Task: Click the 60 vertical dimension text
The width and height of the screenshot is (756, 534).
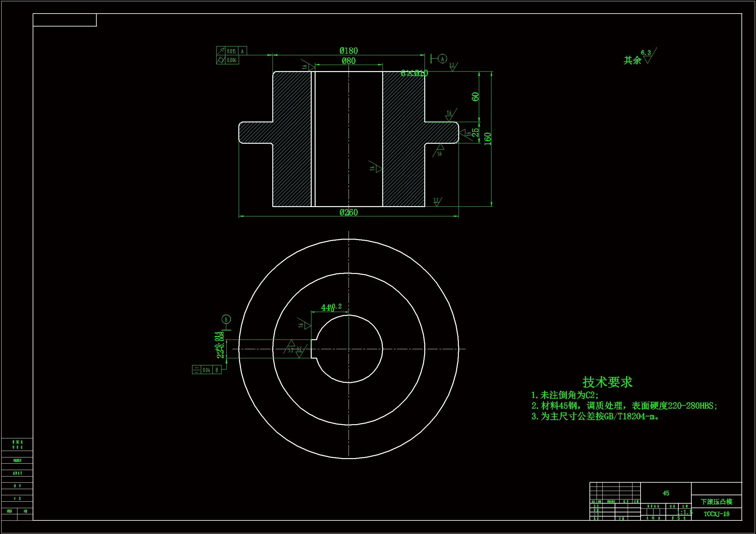Action: pyautogui.click(x=475, y=97)
